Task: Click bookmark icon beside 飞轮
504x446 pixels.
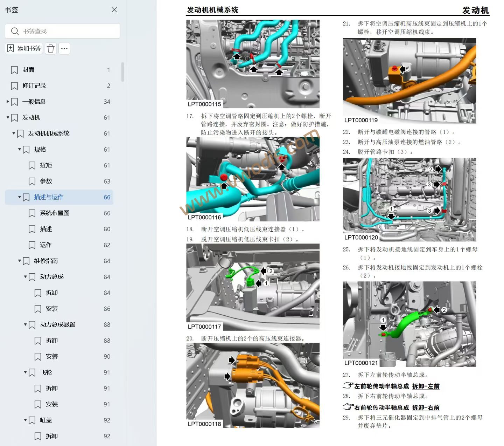Action: pyautogui.click(x=32, y=372)
